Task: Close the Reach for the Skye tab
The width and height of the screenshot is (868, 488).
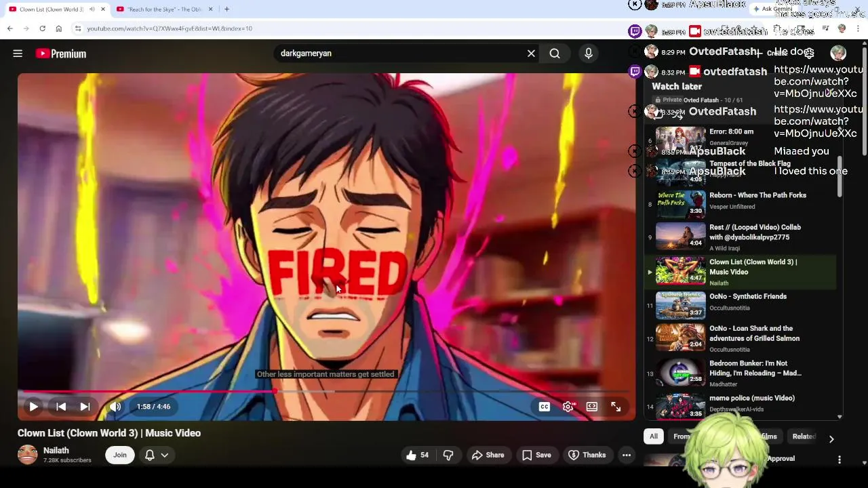Action: point(210,9)
